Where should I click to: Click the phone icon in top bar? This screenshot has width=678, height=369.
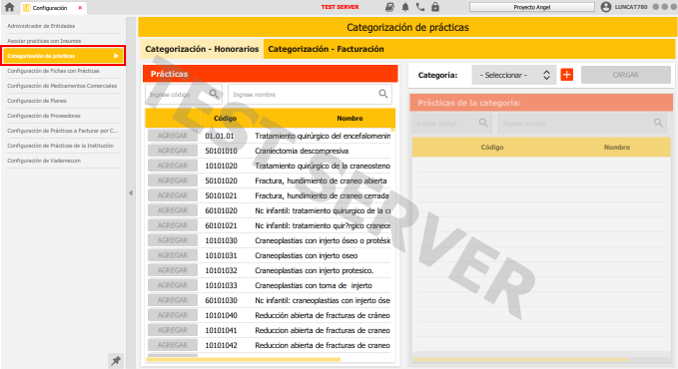pos(420,7)
